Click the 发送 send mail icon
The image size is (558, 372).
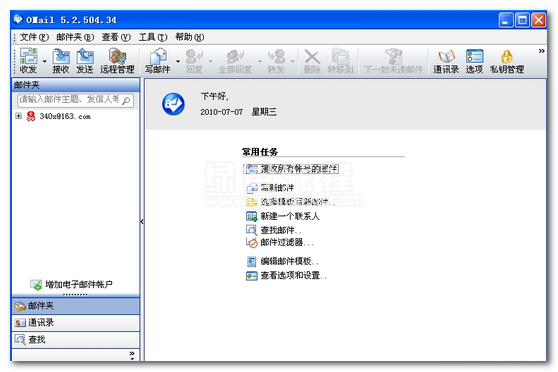coord(85,61)
